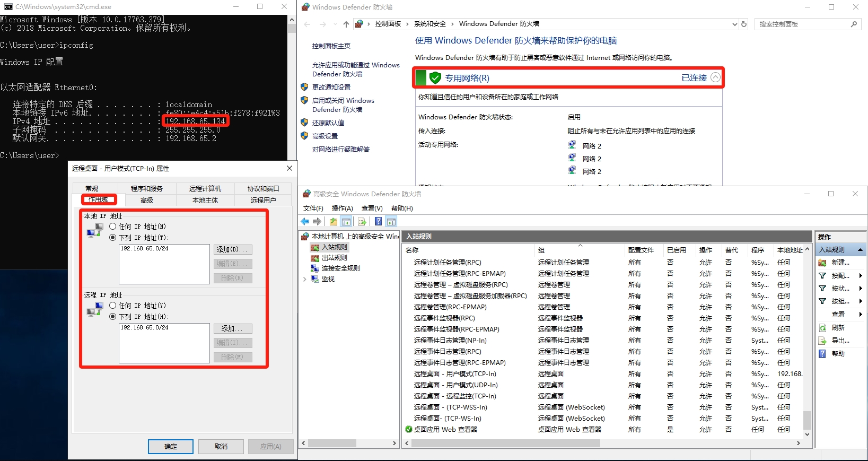Click the shield icon beside 更改通知设置
The width and height of the screenshot is (868, 461).
[x=304, y=87]
